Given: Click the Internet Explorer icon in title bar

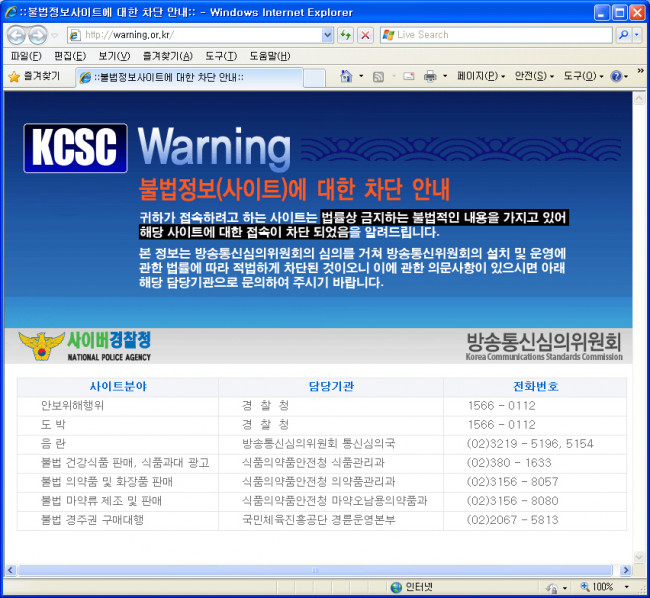Looking at the screenshot, I should pos(11,12).
